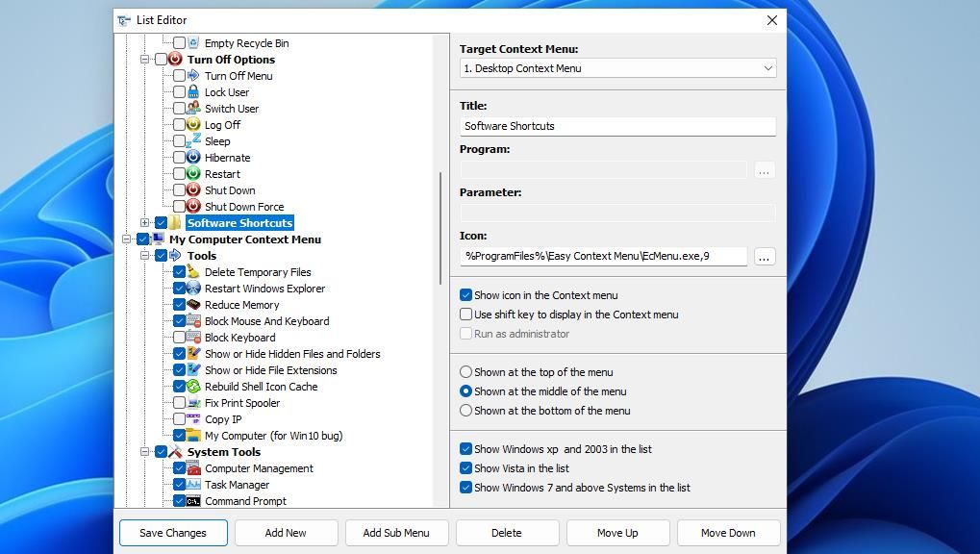Image resolution: width=980 pixels, height=554 pixels.
Task: Select the Fix Print Spooler entry
Action: click(x=243, y=403)
